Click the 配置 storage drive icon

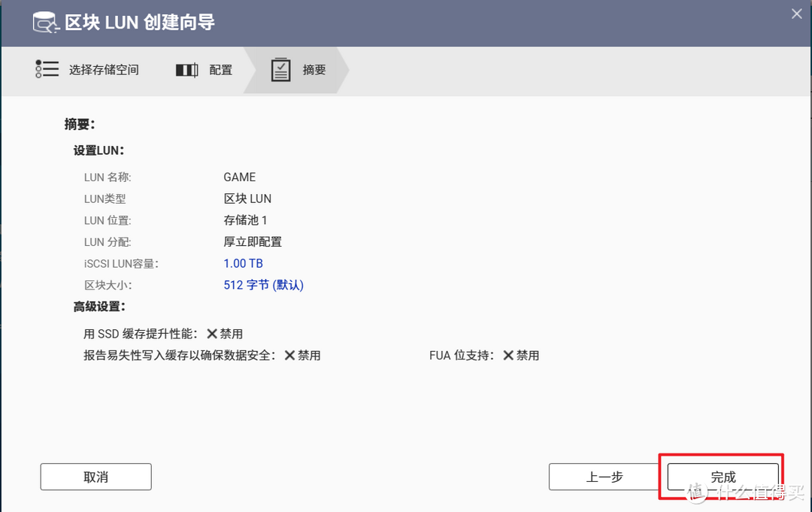186,69
